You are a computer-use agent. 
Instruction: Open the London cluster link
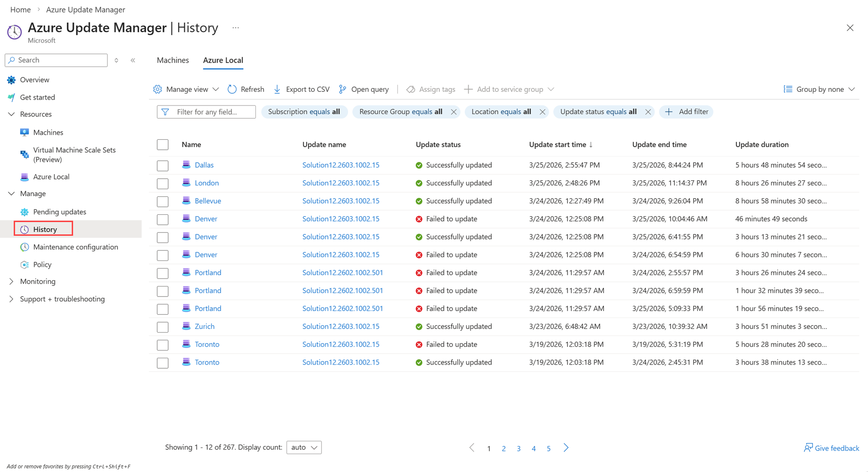[206, 183]
